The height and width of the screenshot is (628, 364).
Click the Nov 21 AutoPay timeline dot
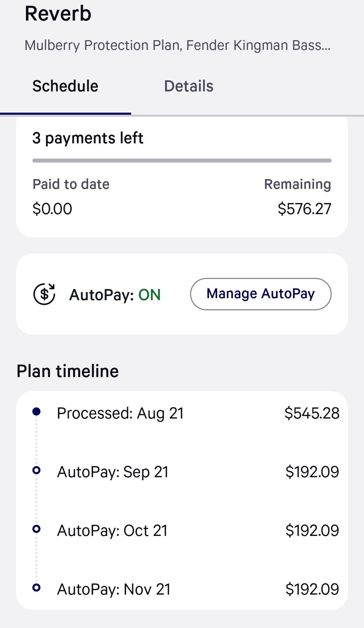click(36, 588)
